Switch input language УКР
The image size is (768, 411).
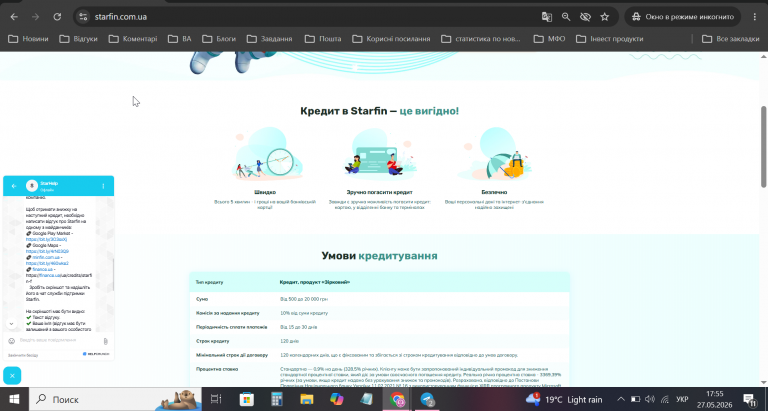[x=682, y=399]
